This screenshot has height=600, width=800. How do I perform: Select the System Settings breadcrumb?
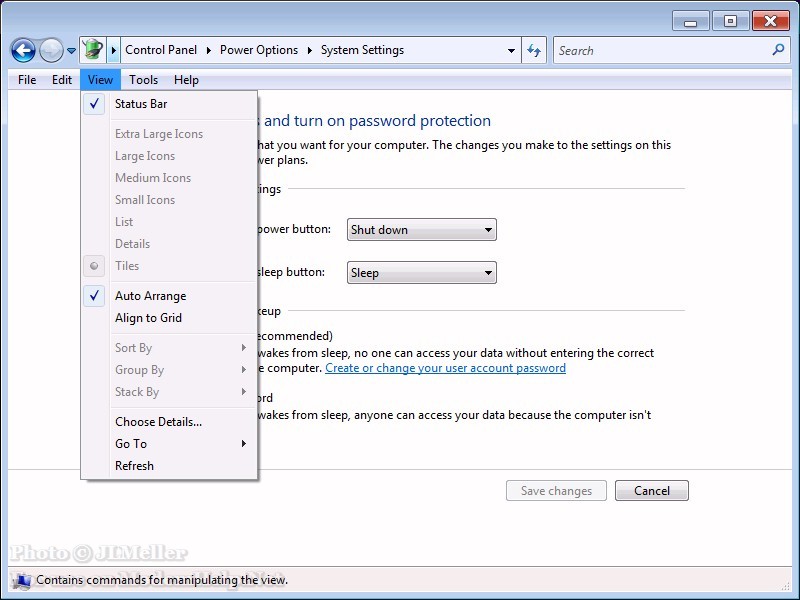(362, 50)
